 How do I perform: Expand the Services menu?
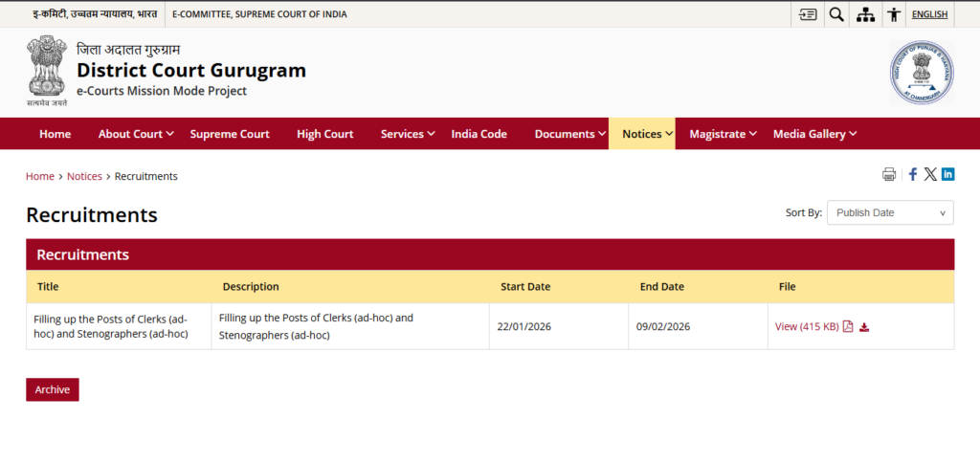408,134
